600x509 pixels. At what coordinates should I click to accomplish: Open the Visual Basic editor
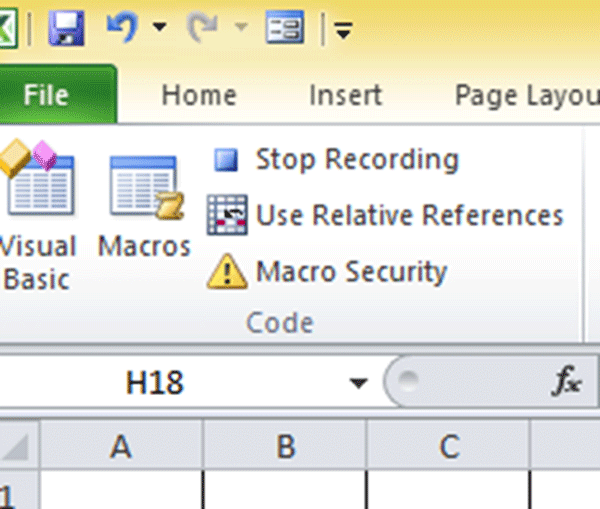[38, 214]
